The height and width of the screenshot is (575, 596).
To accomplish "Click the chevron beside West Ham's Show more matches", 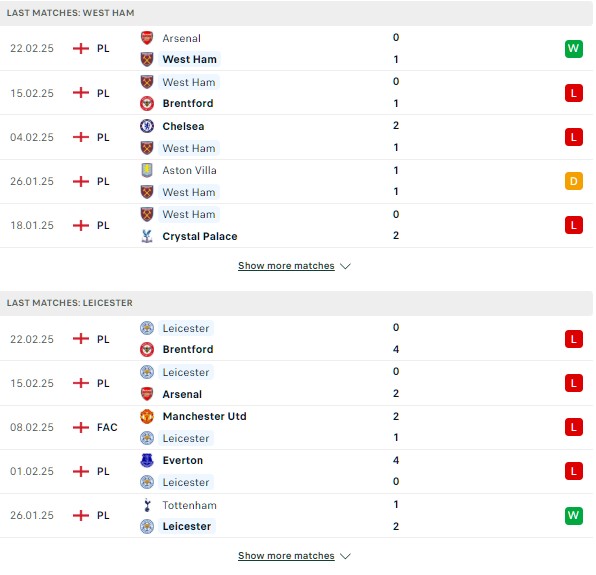I will tap(345, 266).
